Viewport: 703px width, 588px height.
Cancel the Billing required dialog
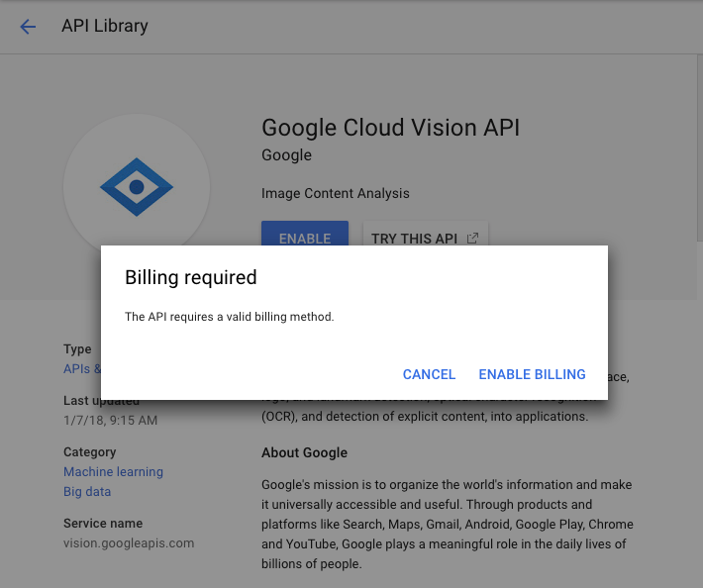pyautogui.click(x=429, y=374)
